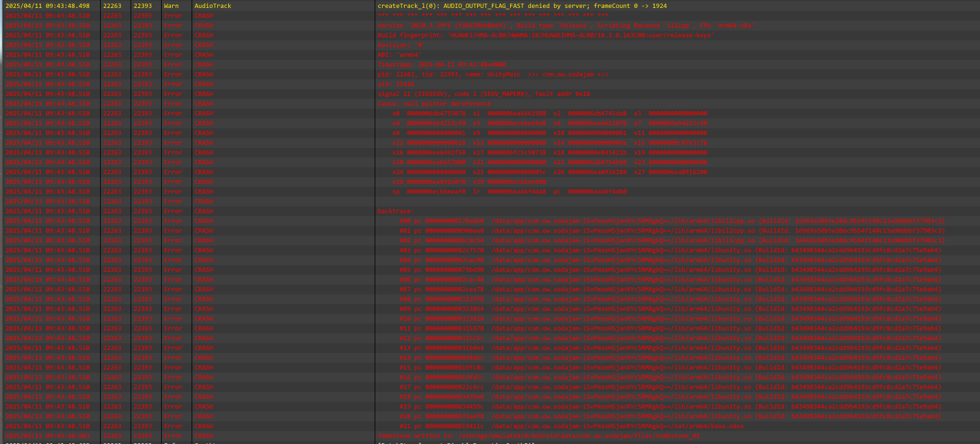This screenshot has width=980, height=444.
Task: Select backtrace frame #20 libunity.so
Action: pyautogui.click(x=671, y=417)
